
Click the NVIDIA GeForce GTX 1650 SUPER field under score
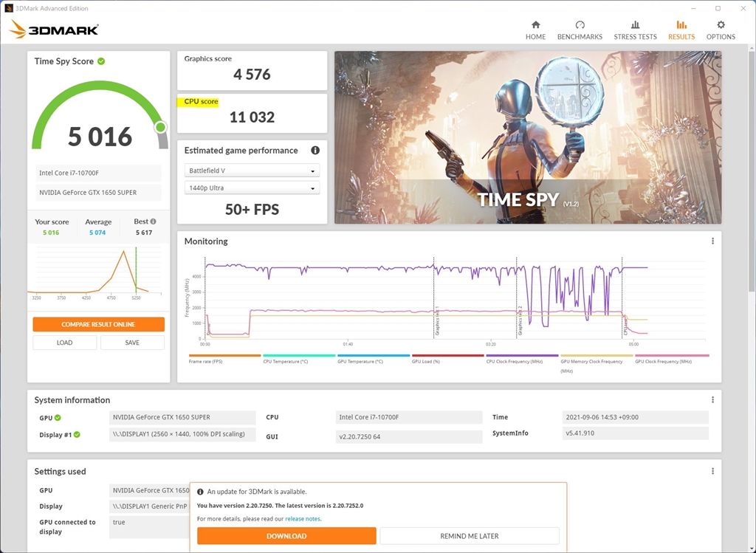point(98,193)
